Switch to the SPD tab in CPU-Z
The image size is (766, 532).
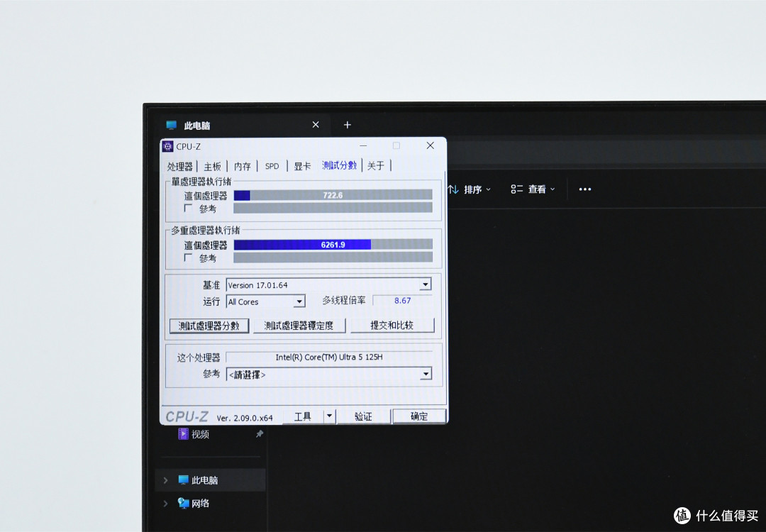pyautogui.click(x=272, y=166)
